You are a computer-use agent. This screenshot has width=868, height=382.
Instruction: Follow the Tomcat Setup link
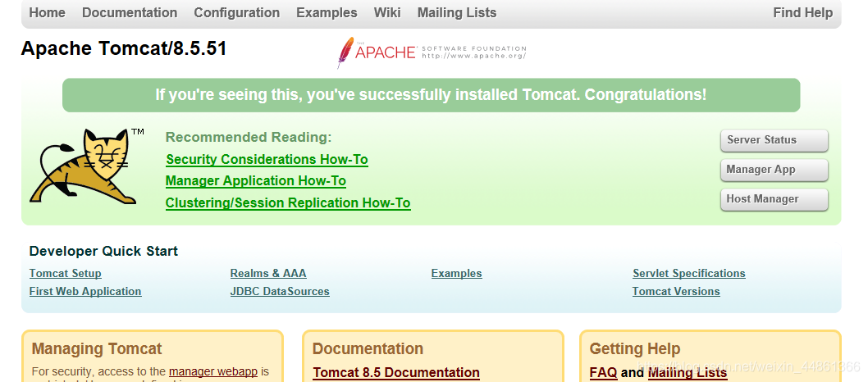click(x=66, y=274)
